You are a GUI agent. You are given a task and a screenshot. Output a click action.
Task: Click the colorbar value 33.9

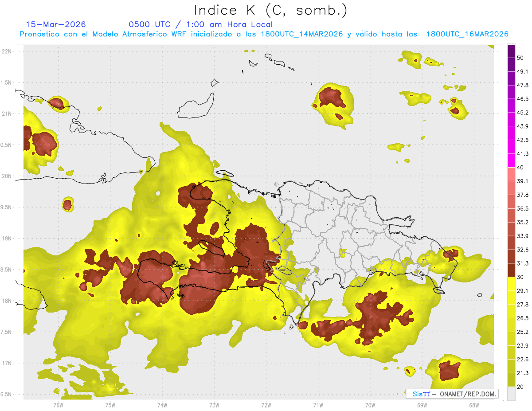pyautogui.click(x=523, y=236)
